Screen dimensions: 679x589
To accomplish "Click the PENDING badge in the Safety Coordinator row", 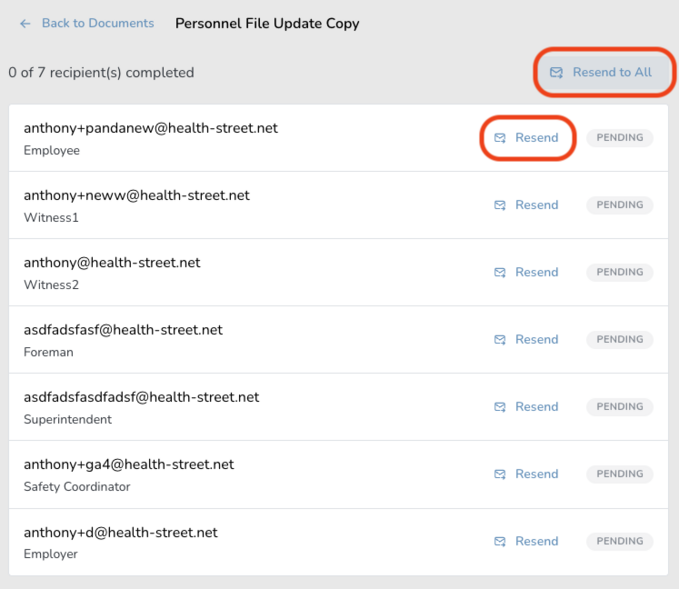I will [620, 474].
